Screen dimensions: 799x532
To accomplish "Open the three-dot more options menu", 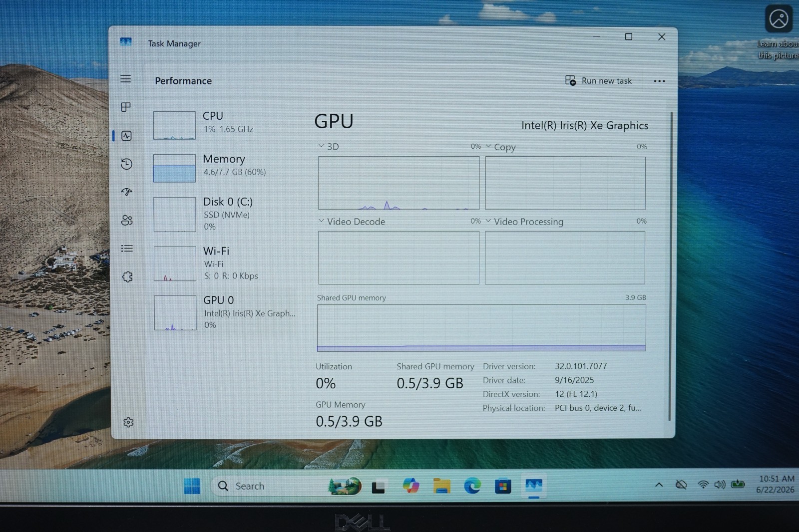I will pos(659,81).
